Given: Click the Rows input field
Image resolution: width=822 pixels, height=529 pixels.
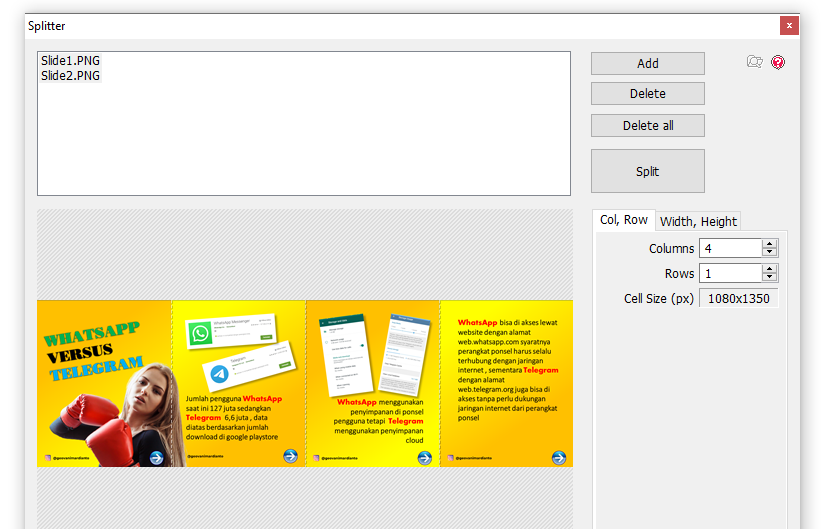Looking at the screenshot, I should 730,273.
